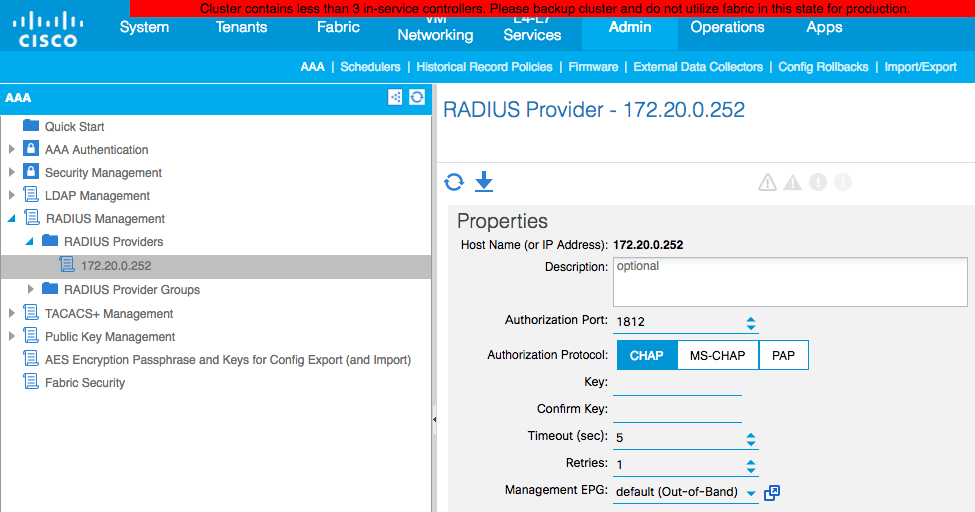
Task: Open the Apps menu
Action: click(825, 27)
